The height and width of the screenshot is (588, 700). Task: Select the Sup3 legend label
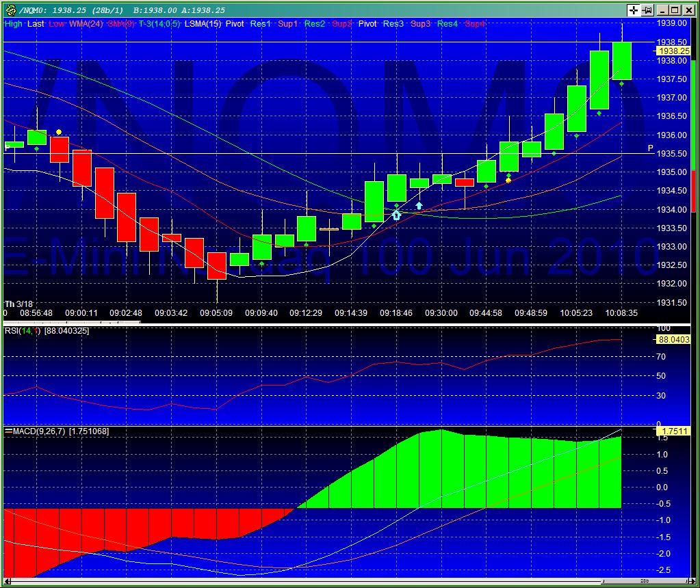421,24
